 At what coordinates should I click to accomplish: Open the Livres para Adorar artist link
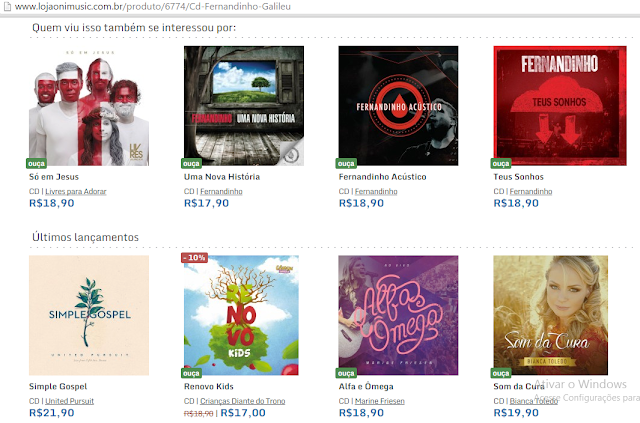(x=76, y=191)
